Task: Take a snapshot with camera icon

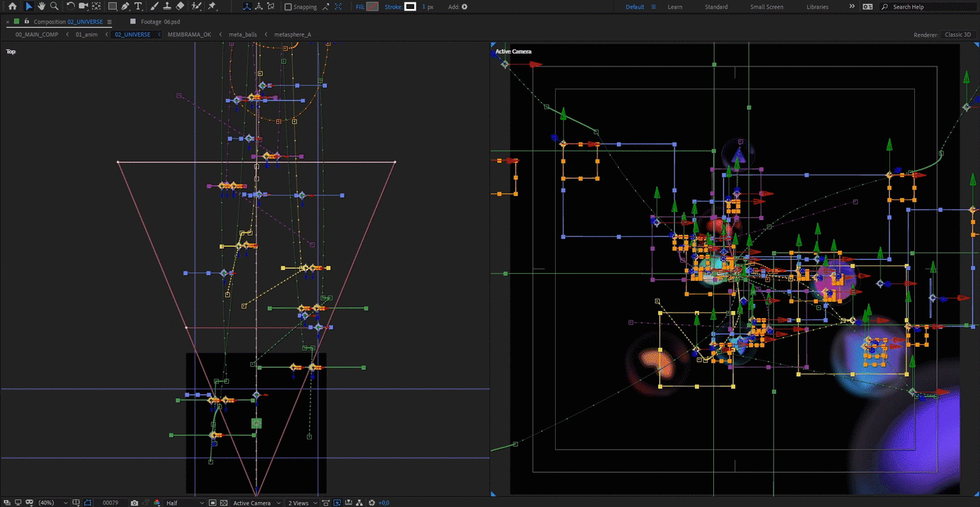Action: coord(134,503)
